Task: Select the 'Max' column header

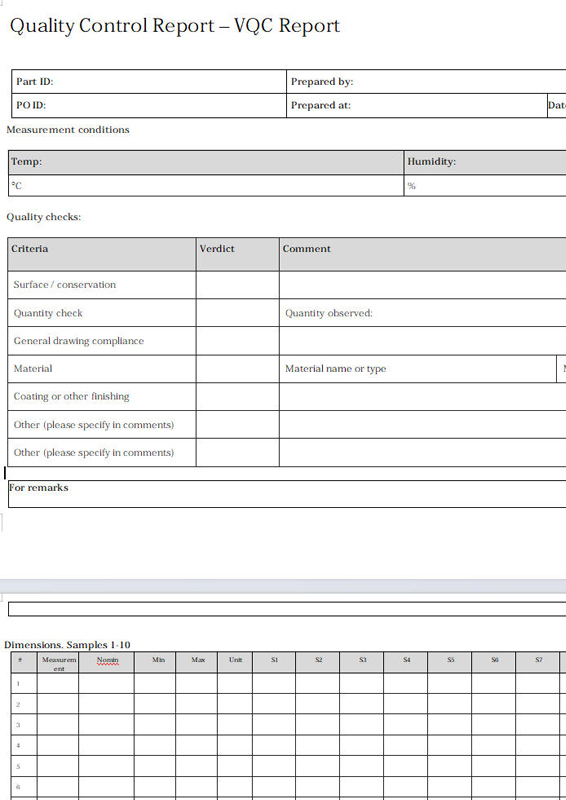Action: (196, 662)
